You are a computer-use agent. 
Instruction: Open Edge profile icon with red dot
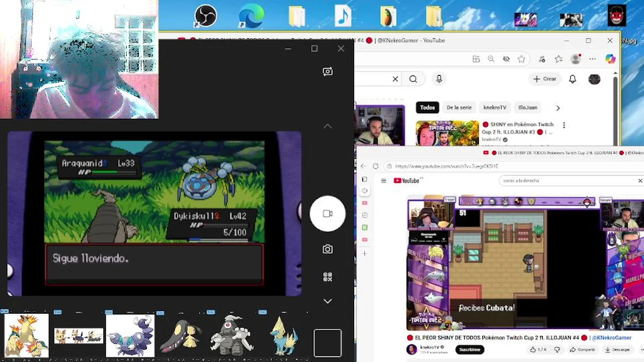click(577, 58)
